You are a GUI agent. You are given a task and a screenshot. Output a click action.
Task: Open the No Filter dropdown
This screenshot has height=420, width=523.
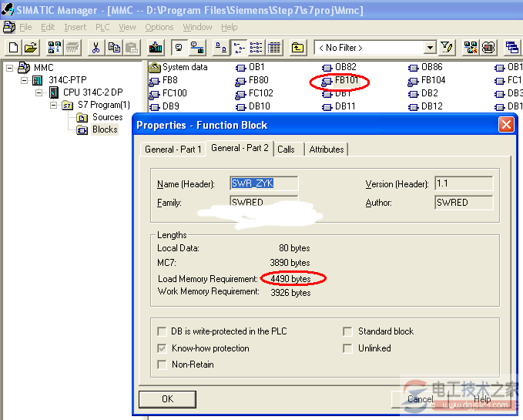[431, 48]
